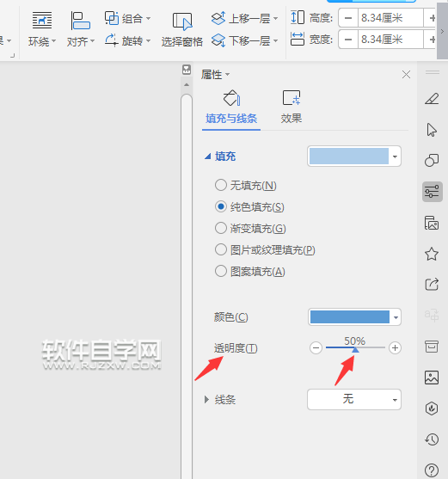Increase the 宽度 width value
Screen dimensions: 448x479
click(432, 40)
